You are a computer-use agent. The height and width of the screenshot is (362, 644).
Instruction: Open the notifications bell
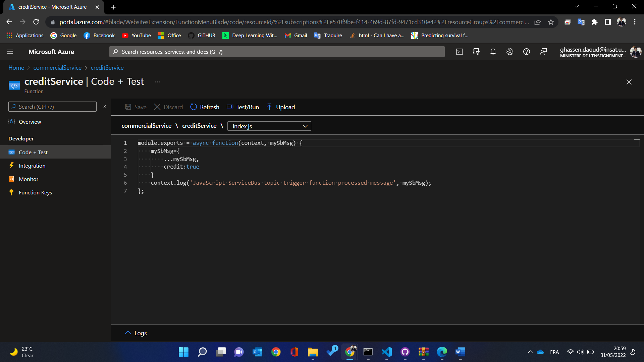coord(493,52)
